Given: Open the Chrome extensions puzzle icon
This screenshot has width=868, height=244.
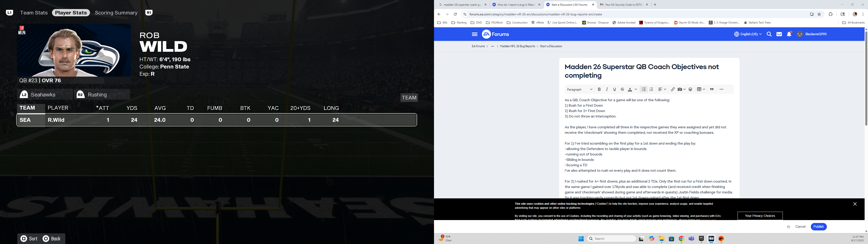Looking at the screenshot, I should (831, 14).
